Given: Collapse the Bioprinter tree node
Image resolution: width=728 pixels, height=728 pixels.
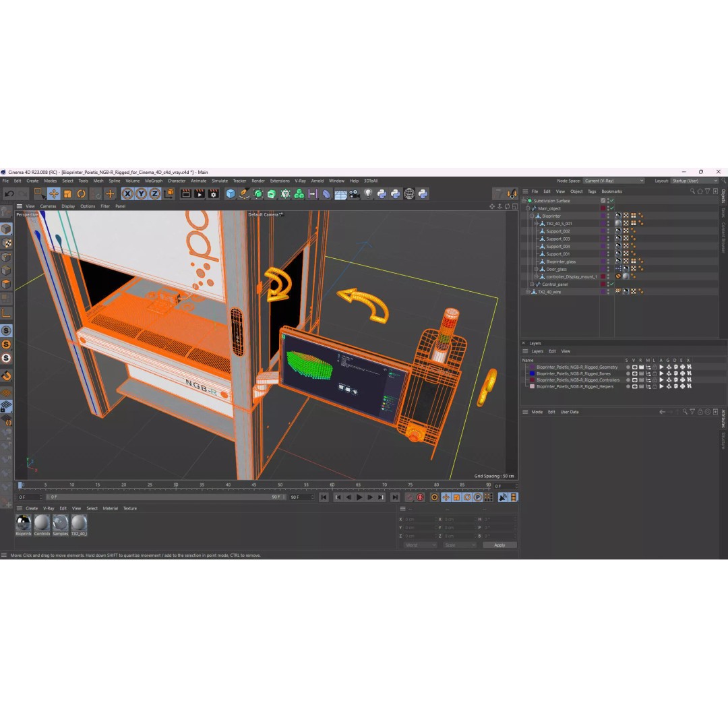Looking at the screenshot, I should [532, 216].
